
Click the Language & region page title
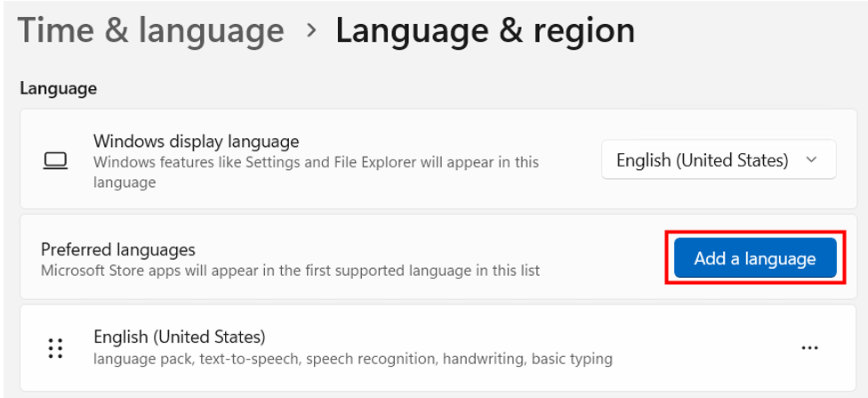click(x=485, y=30)
